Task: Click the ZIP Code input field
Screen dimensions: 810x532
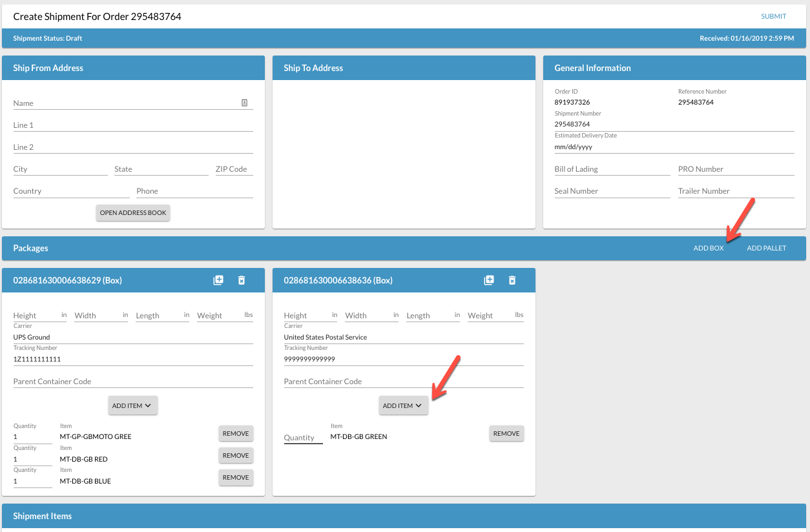Action: [x=234, y=169]
